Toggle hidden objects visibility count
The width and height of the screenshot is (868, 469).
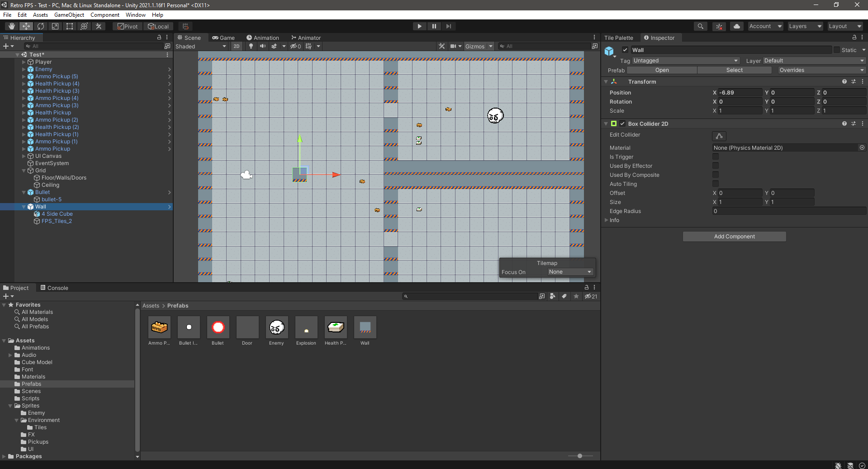(295, 46)
